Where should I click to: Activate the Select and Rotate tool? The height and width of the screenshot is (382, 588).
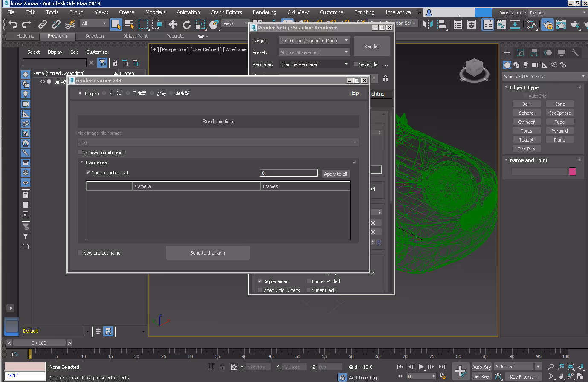187,24
